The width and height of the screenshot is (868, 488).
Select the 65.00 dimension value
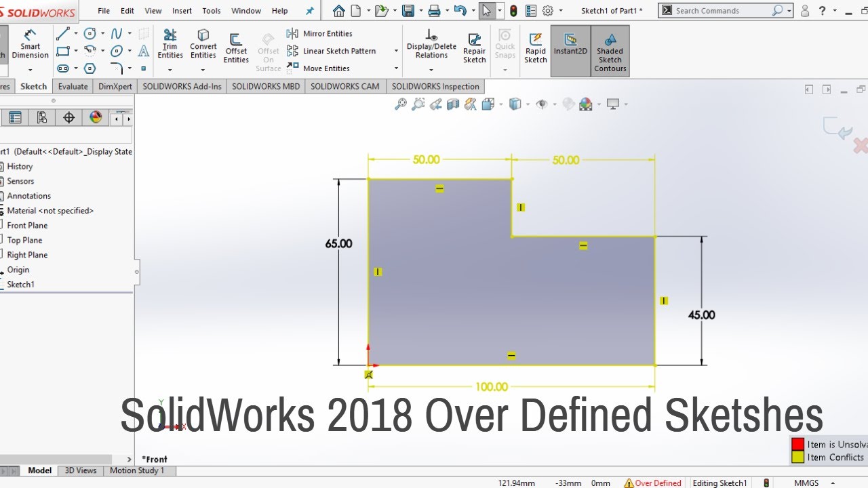coord(338,243)
